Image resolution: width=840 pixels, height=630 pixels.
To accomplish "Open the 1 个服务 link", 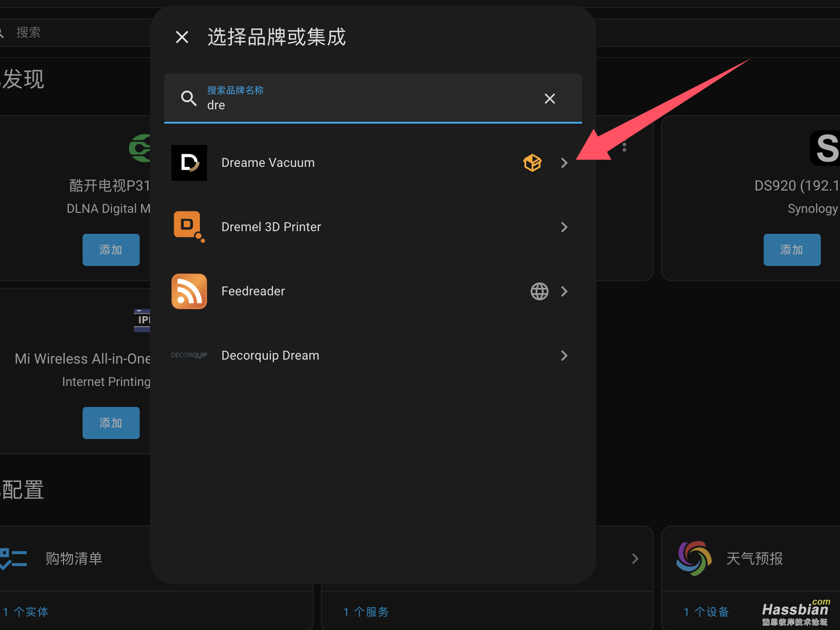I will [366, 612].
